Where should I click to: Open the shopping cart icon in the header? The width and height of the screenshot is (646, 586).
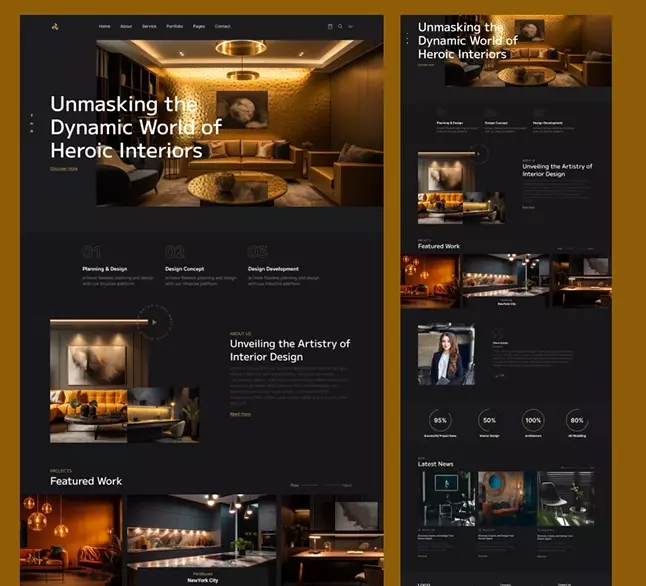click(351, 26)
